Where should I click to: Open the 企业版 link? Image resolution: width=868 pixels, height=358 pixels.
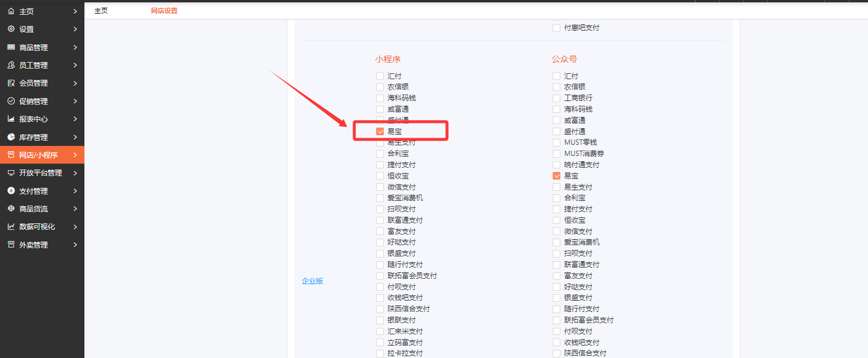312,281
